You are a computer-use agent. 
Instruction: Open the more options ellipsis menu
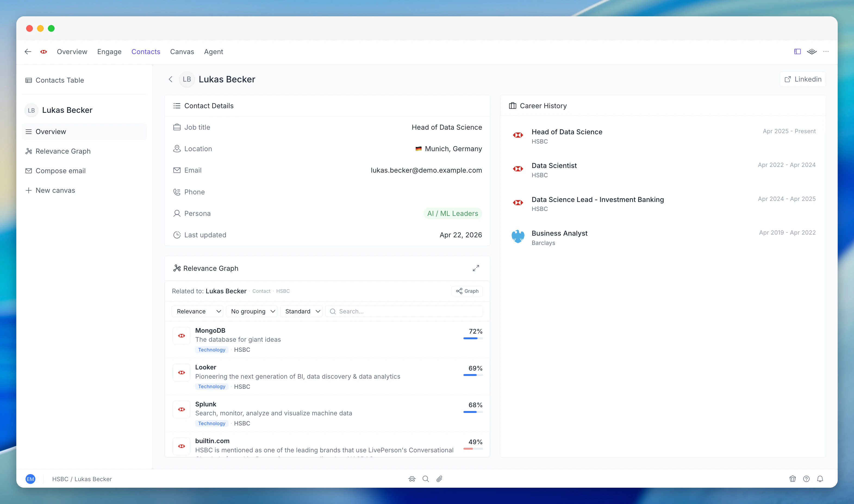(x=826, y=52)
